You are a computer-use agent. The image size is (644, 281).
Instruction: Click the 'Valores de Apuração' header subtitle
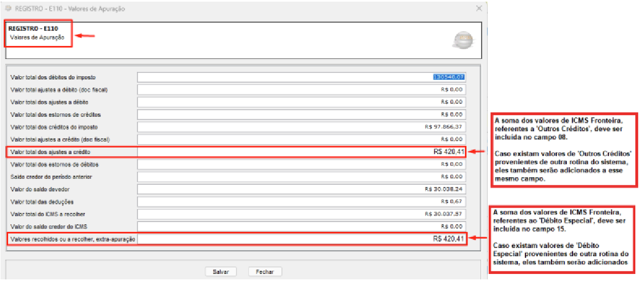click(37, 37)
